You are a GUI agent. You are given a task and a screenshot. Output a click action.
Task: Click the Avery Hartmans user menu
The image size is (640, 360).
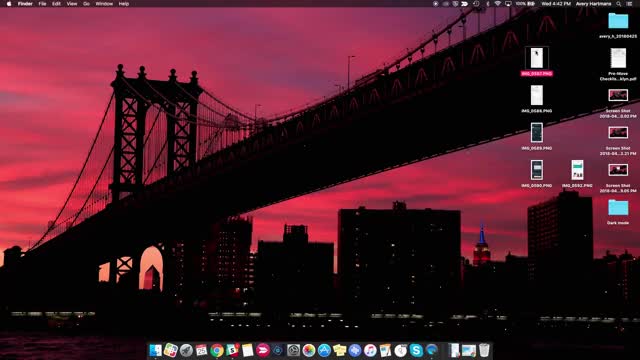pyautogui.click(x=593, y=4)
